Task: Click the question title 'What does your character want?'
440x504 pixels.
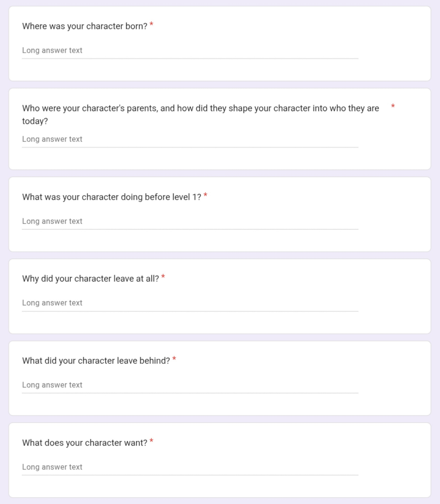Action: (84, 443)
